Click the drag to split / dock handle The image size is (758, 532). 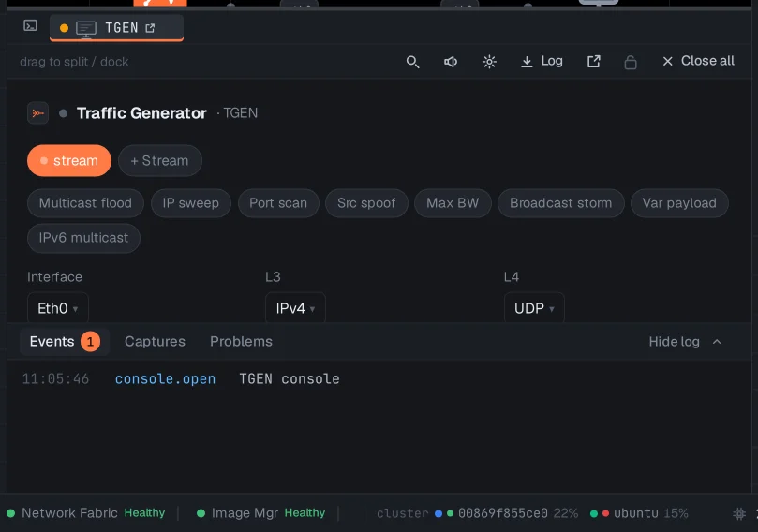74,62
